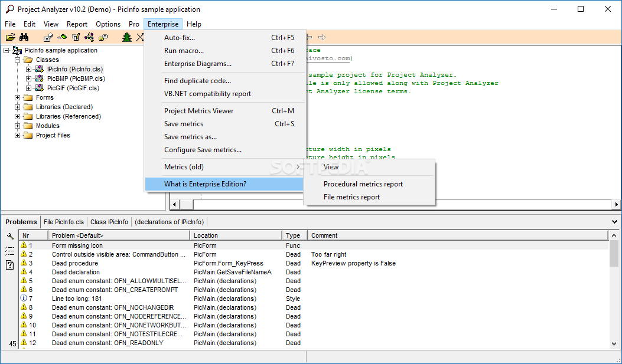Click the dropdown chevron at right of tabs
Image resolution: width=622 pixels, height=364 pixels.
coord(614,222)
